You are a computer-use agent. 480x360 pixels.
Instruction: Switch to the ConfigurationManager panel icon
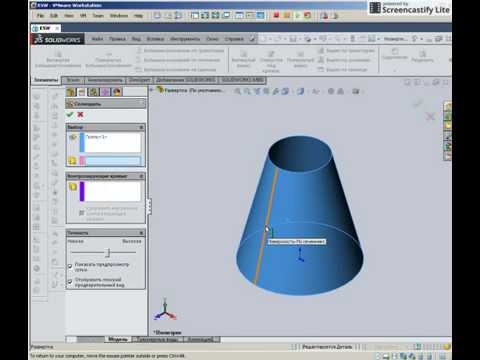pos(94,92)
